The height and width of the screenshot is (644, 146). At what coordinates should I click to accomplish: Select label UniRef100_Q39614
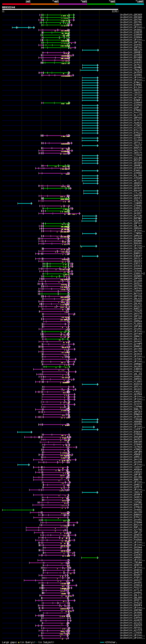coord(131,585)
